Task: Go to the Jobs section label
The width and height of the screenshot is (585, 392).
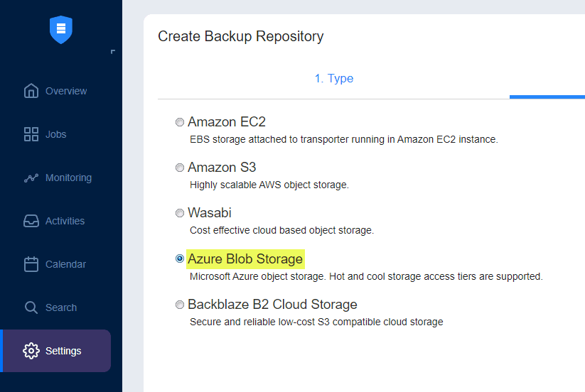Action: (x=56, y=134)
